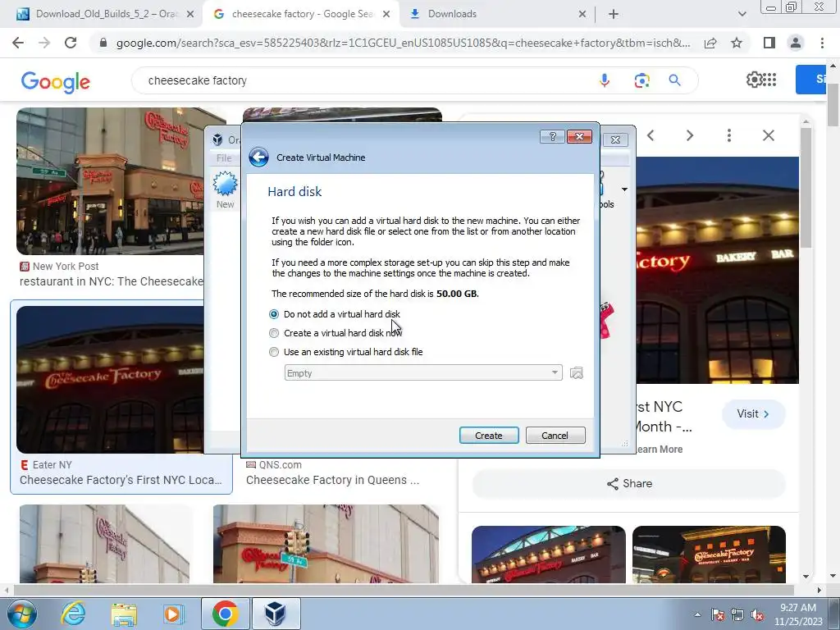Share this page via address bar share icon
Screen dimensions: 840x630
[710, 43]
